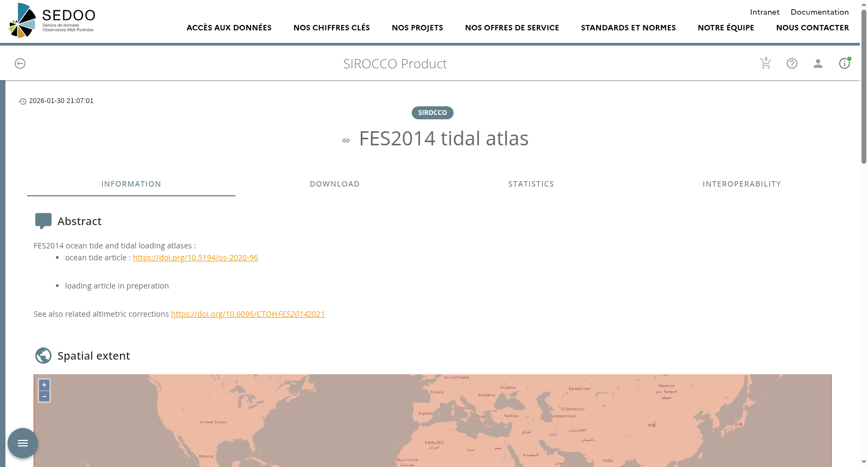Image resolution: width=868 pixels, height=467 pixels.
Task: Switch to the INTEROPERABILITY tab
Action: click(x=742, y=184)
